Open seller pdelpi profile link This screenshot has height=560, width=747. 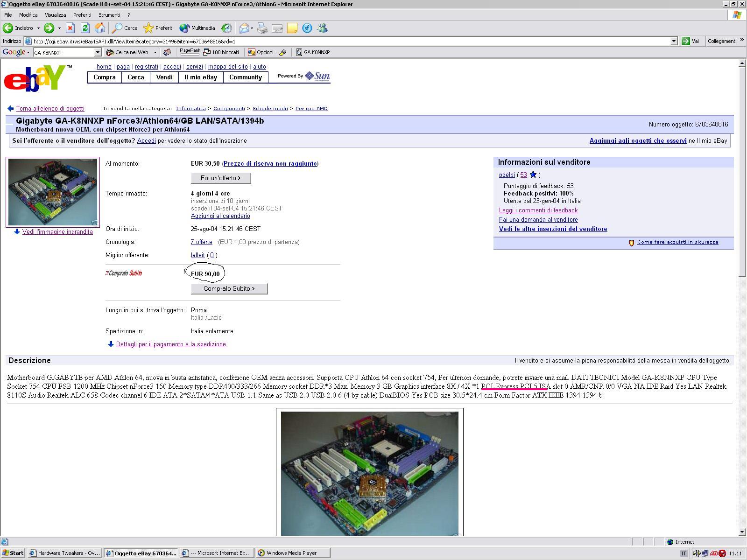click(x=507, y=175)
